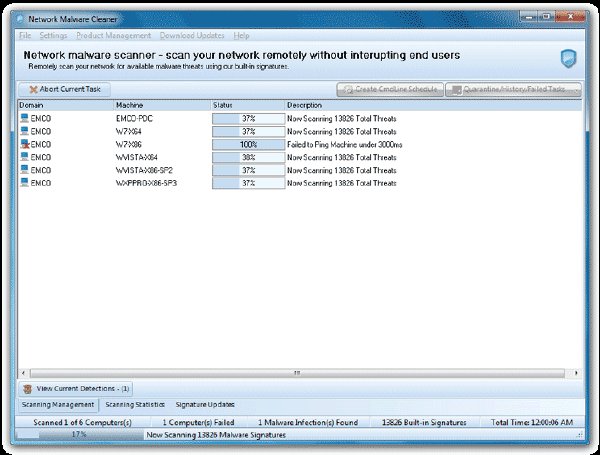Click the failed computer icon for W7-X86
Image resolution: width=600 pixels, height=455 pixels.
tap(24, 144)
